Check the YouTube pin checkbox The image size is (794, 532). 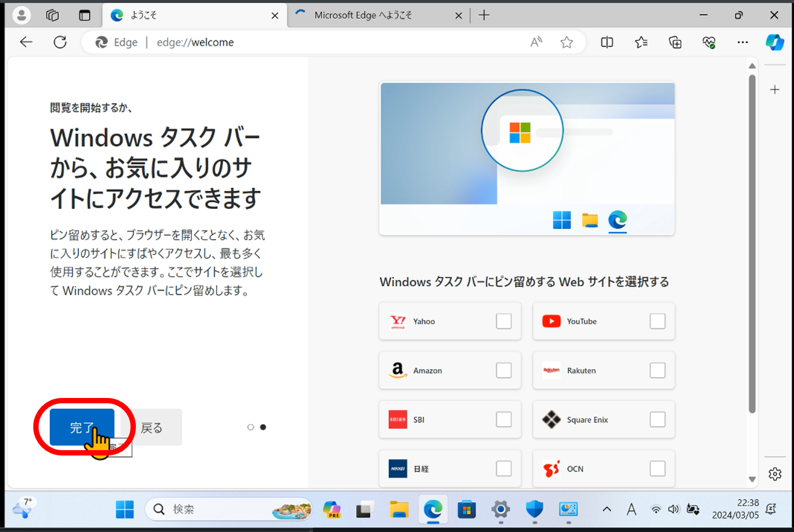tap(657, 321)
